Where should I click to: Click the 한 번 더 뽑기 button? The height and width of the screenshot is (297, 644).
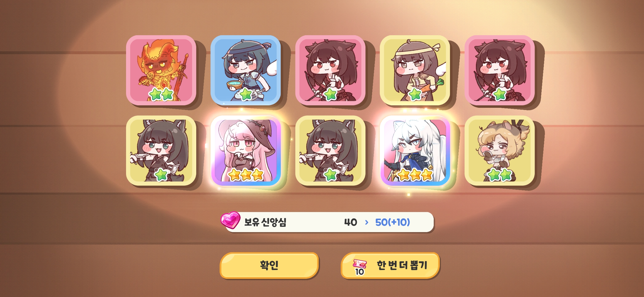pyautogui.click(x=390, y=265)
